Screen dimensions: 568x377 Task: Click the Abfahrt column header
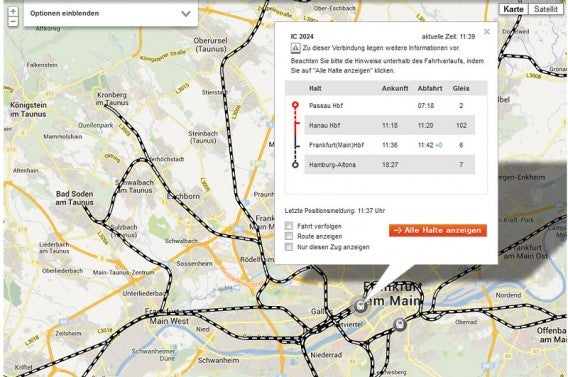(x=430, y=88)
